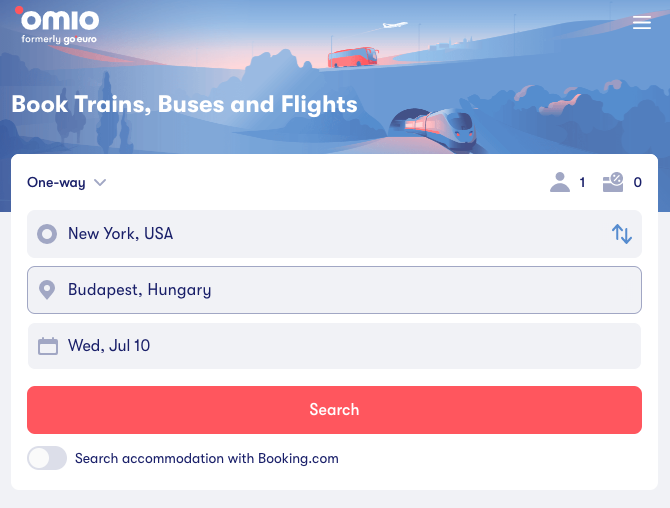Click the discount card count 0
The width and height of the screenshot is (670, 508).
point(638,183)
